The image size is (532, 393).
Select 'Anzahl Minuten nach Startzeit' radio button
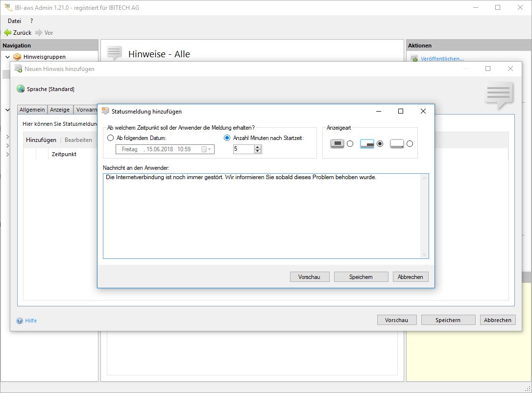[x=227, y=138]
